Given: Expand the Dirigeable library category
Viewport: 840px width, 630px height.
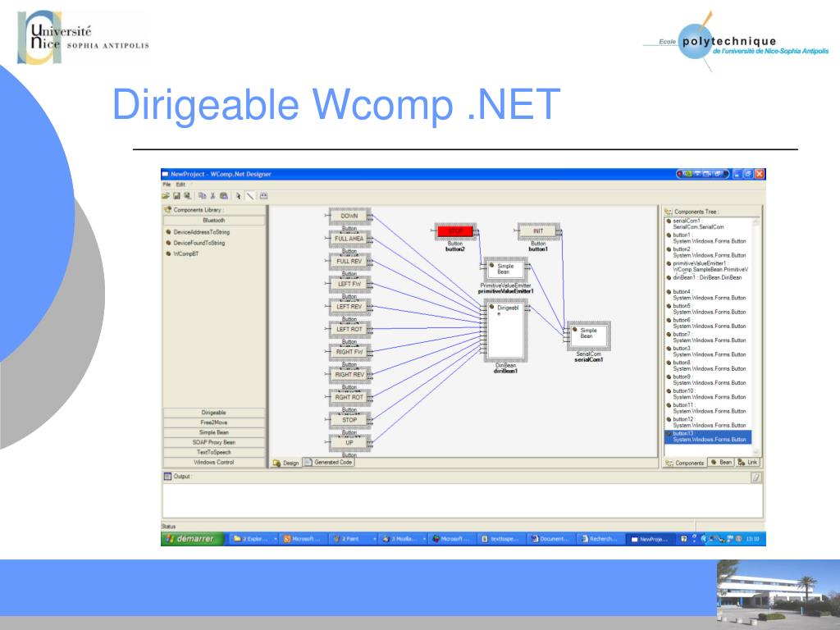Looking at the screenshot, I should [214, 413].
